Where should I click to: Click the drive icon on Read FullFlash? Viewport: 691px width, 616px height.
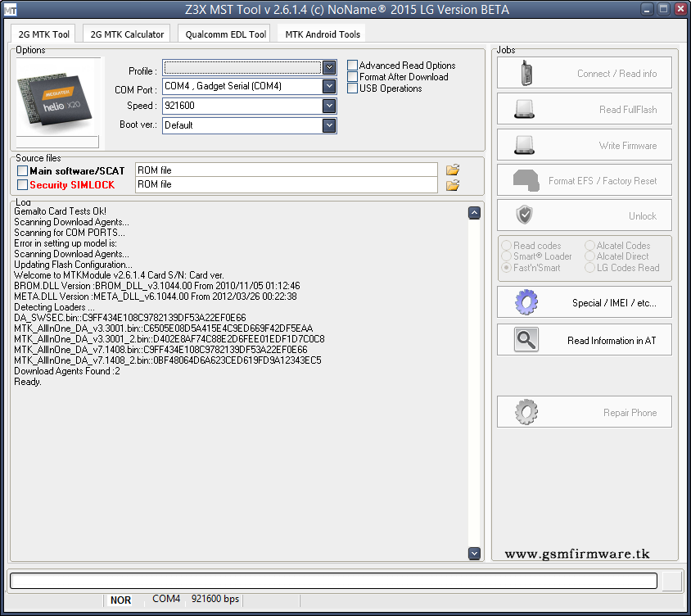[x=525, y=109]
